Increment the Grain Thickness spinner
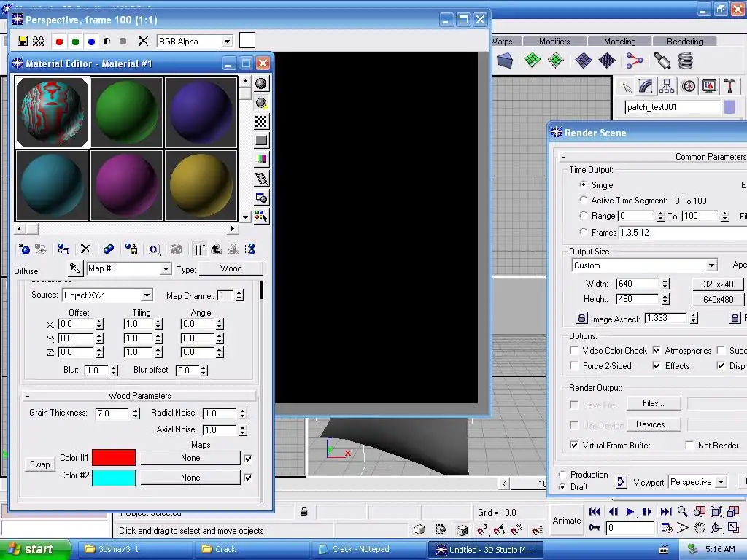 coord(136,411)
